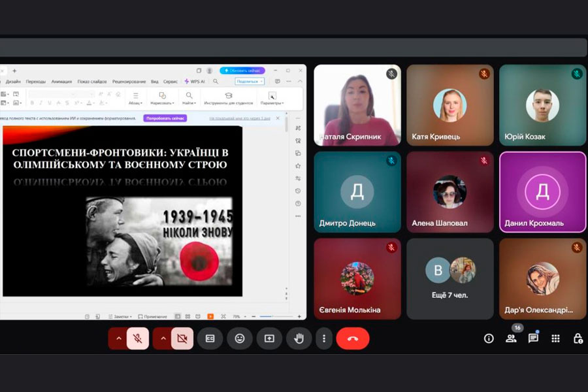Click Євгенія Молькіна name label
Viewport: 588px width, 392px height.
coord(350,310)
